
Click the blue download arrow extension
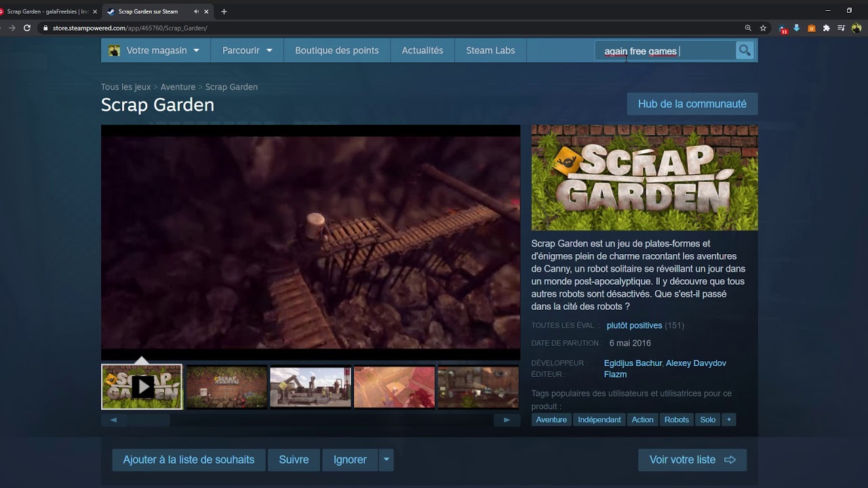click(x=797, y=28)
